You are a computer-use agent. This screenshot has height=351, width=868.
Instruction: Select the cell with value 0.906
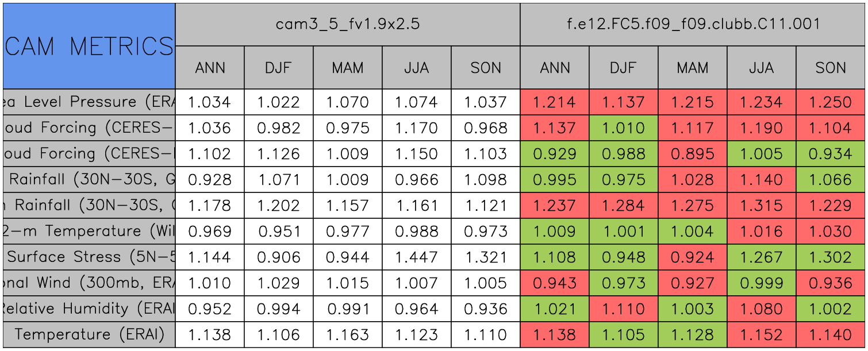[x=278, y=257]
